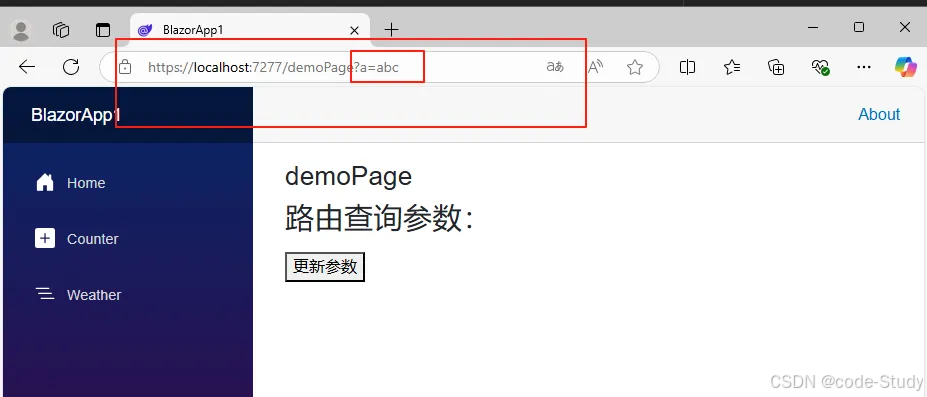Open Browser essentials heart icon

tap(821, 67)
